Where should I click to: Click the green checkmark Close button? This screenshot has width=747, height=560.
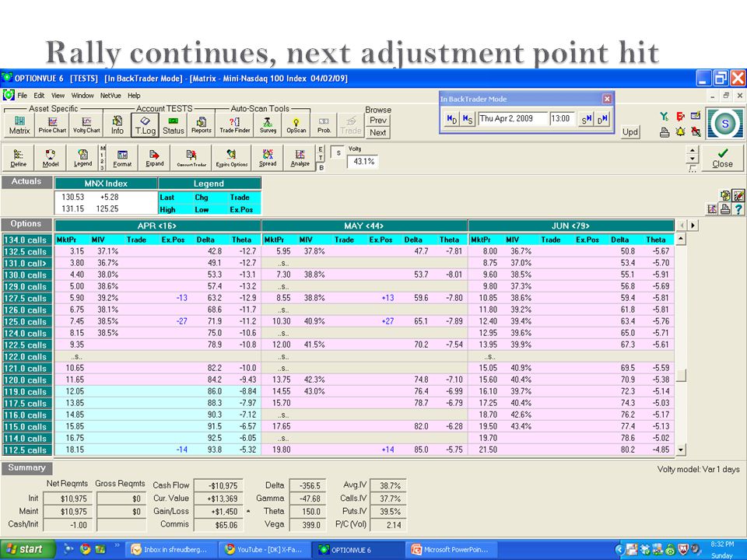722,158
